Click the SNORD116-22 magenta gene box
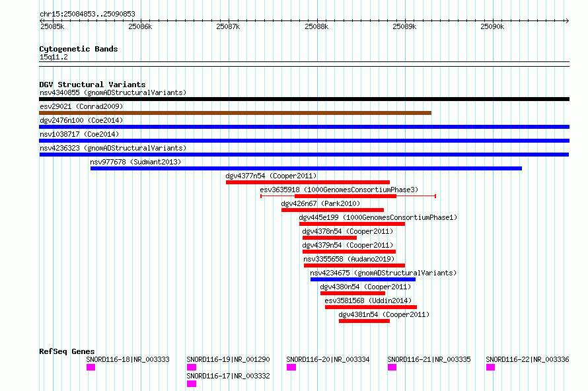The height and width of the screenshot is (391, 588). (x=490, y=367)
